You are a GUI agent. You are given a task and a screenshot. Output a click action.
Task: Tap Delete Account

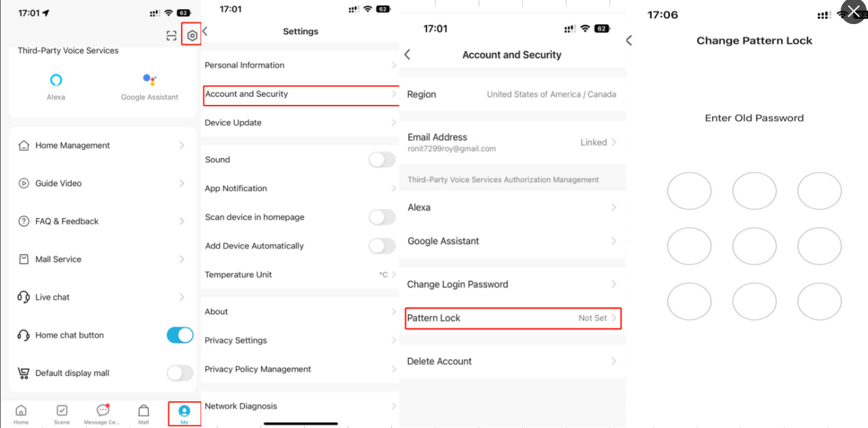coord(512,361)
